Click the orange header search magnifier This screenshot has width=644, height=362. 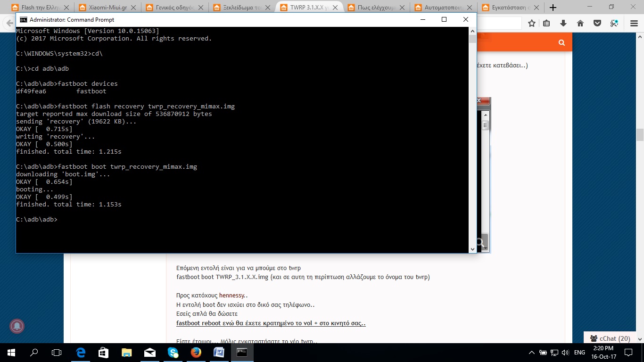pos(561,42)
